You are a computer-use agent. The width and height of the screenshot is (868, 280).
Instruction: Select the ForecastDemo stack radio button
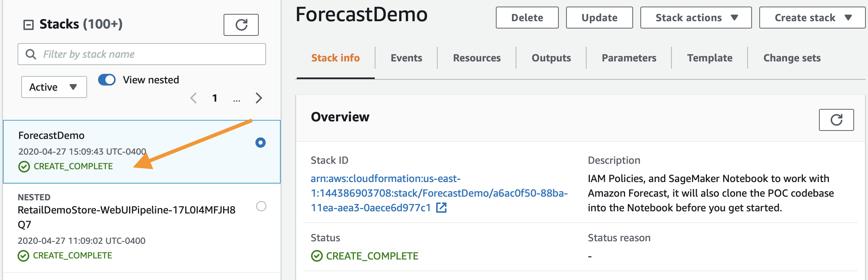(x=261, y=143)
